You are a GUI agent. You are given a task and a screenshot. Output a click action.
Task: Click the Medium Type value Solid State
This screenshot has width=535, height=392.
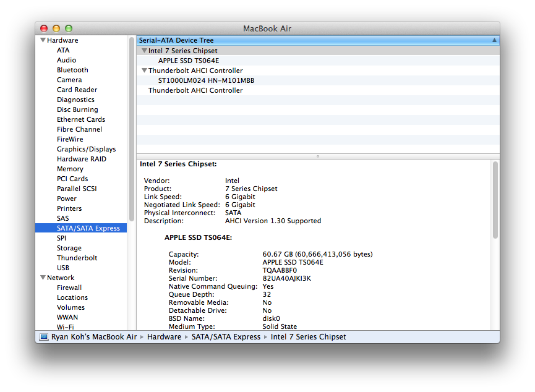[x=280, y=326]
